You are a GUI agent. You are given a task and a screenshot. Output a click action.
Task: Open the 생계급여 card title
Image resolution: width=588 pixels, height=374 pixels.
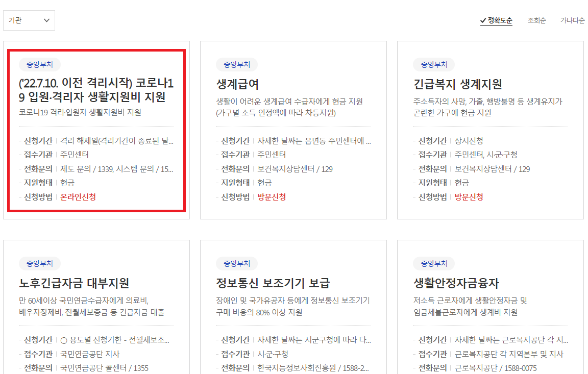[237, 84]
